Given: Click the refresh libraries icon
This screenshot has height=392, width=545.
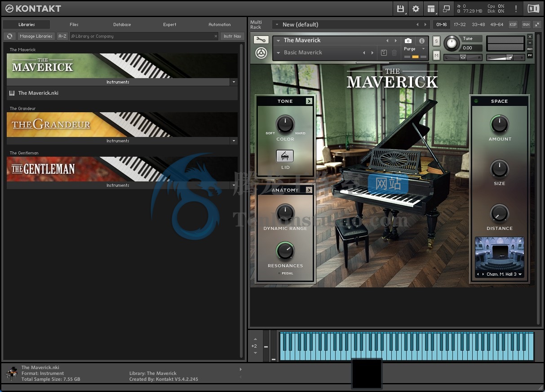Looking at the screenshot, I should [9, 36].
